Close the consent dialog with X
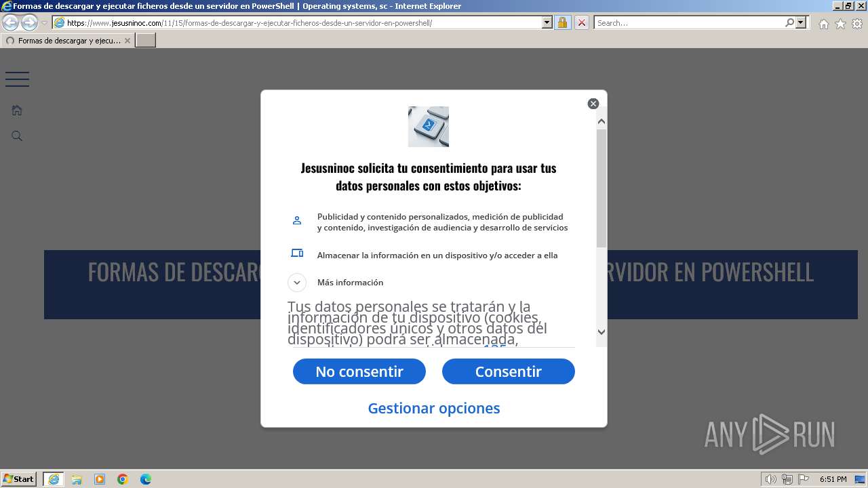The width and height of the screenshot is (868, 488). coord(593,104)
